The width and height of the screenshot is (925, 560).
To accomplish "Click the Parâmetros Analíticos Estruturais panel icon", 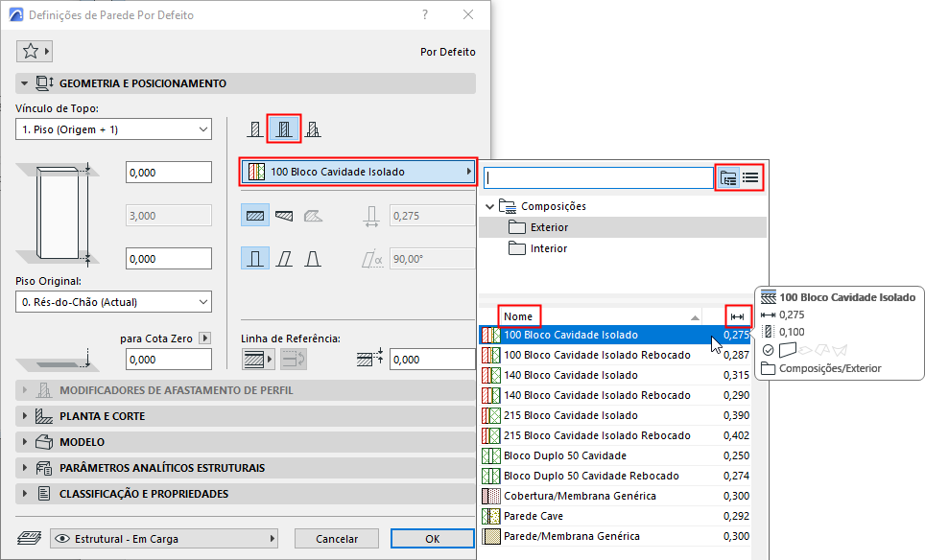I will 44,468.
